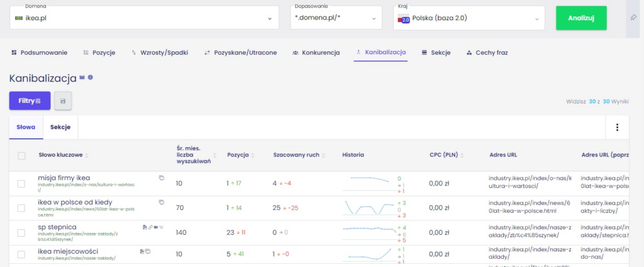Click sort arrows on Słowo kluczowe column
This screenshot has width=644, height=267.
tap(86, 155)
